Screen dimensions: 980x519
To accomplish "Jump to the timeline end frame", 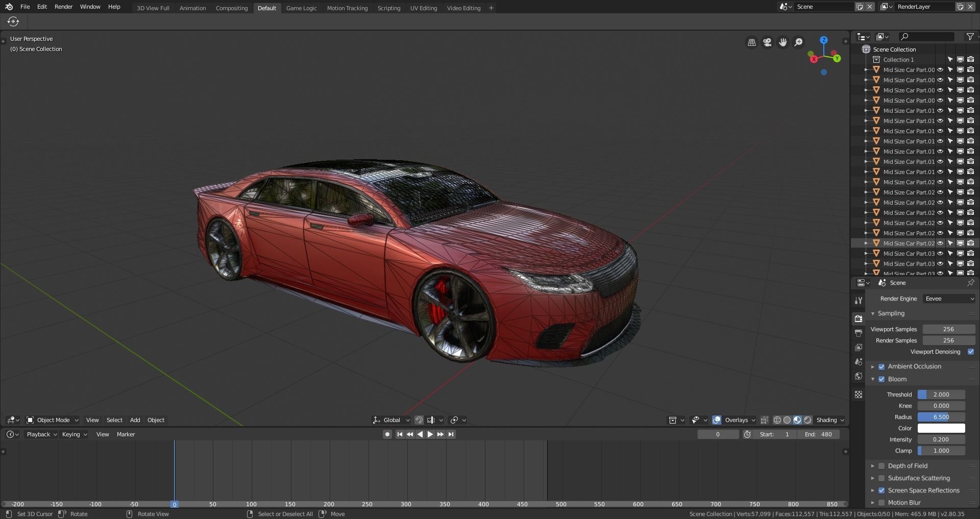I will (451, 434).
